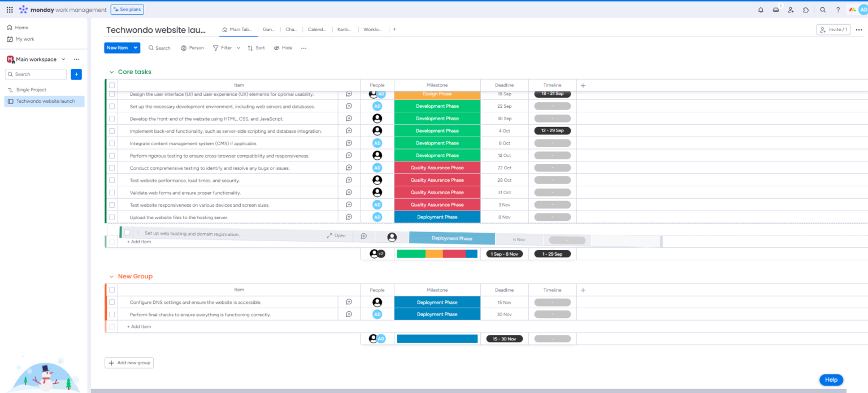The image size is (868, 393).
Task: Click the invite members person icon
Action: coord(791,9)
